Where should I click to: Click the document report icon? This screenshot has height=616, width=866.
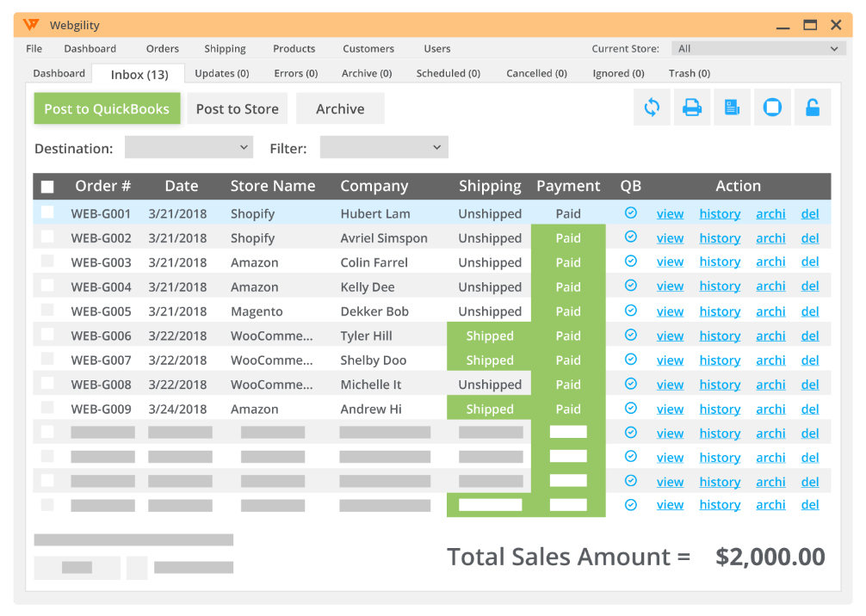click(733, 107)
